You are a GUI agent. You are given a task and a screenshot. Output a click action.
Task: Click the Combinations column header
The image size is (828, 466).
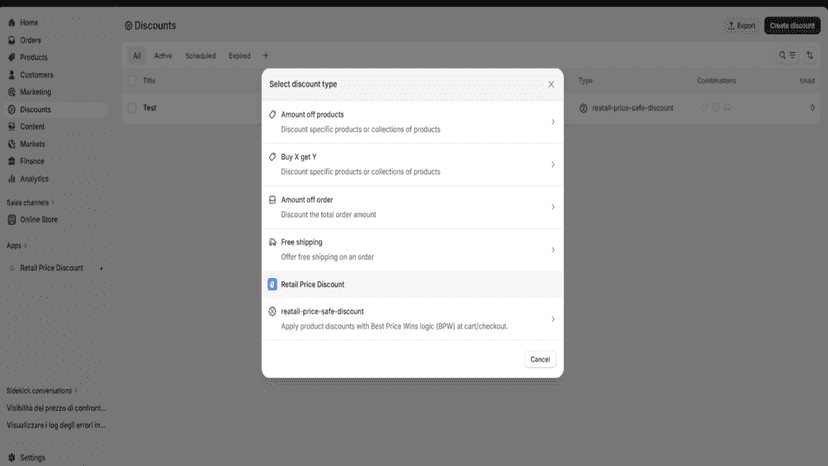click(716, 81)
